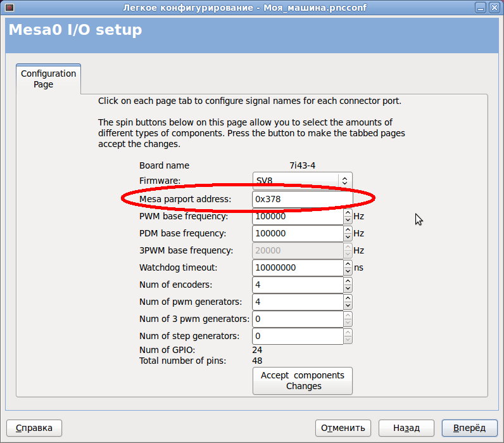This screenshot has height=443, width=504.
Task: Proceed forward with the Вперёд button
Action: click(x=469, y=428)
